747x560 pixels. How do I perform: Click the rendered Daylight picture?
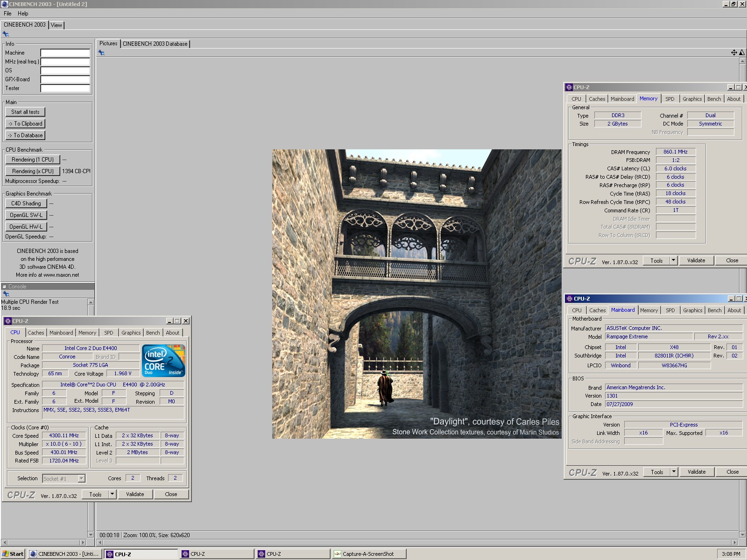416,294
